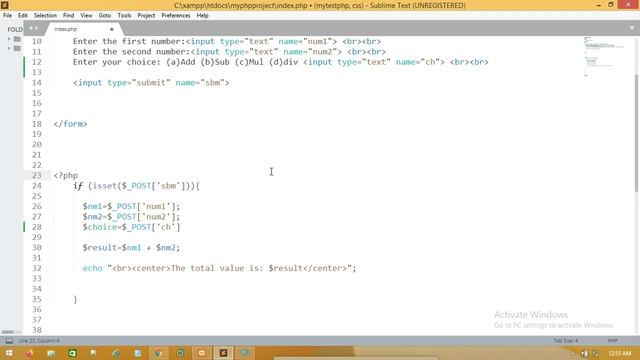
Task: Go to the previous tab with the left arrow
Action: pyautogui.click(x=30, y=28)
